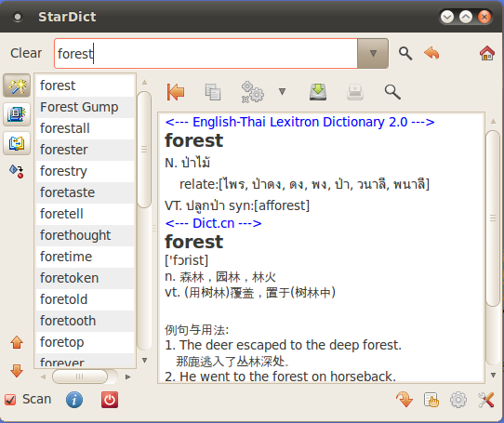Select 'forestry' in the word list
The image size is (504, 423).
85,171
